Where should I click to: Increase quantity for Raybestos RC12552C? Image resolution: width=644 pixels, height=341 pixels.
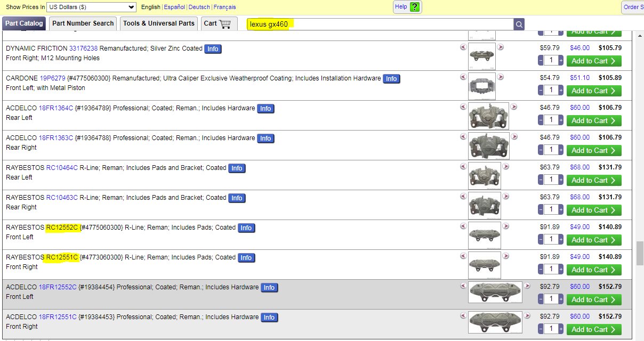pos(561,239)
